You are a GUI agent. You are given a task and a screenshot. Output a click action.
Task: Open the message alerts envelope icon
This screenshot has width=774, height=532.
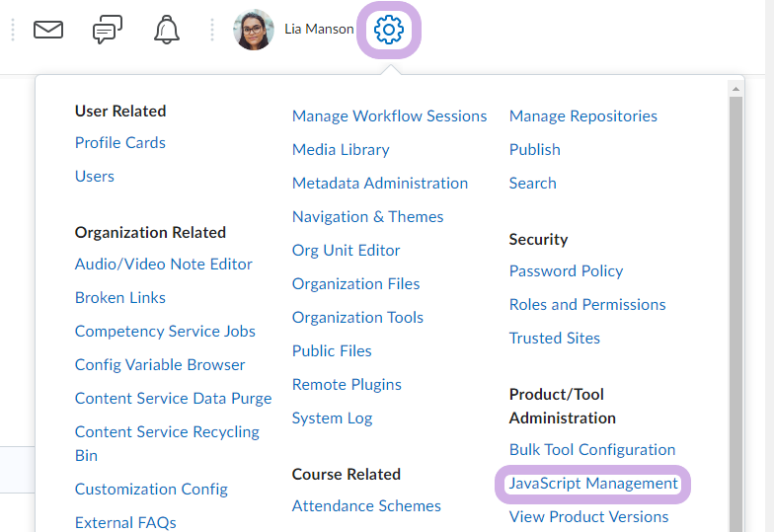[x=47, y=30]
